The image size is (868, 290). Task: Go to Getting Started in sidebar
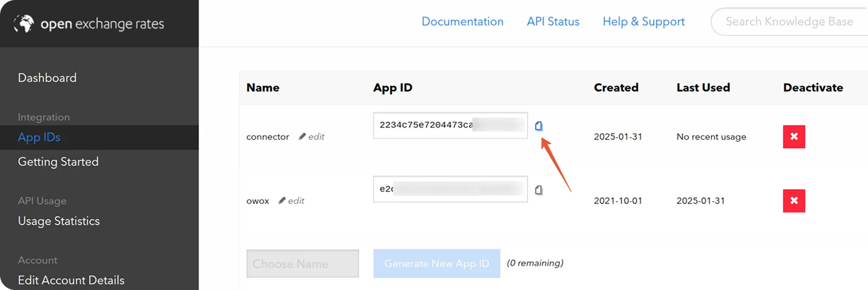(58, 162)
